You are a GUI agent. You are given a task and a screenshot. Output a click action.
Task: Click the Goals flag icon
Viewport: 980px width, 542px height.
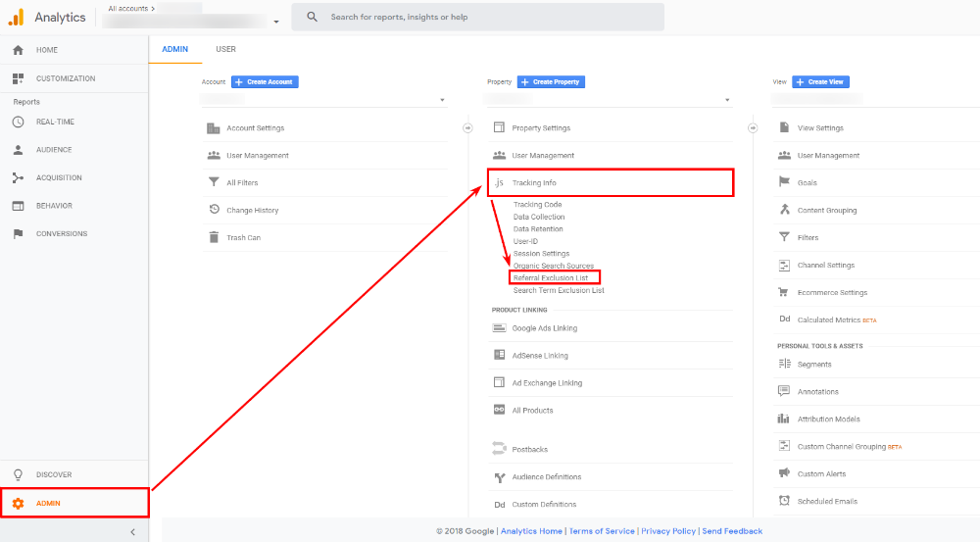click(x=784, y=182)
